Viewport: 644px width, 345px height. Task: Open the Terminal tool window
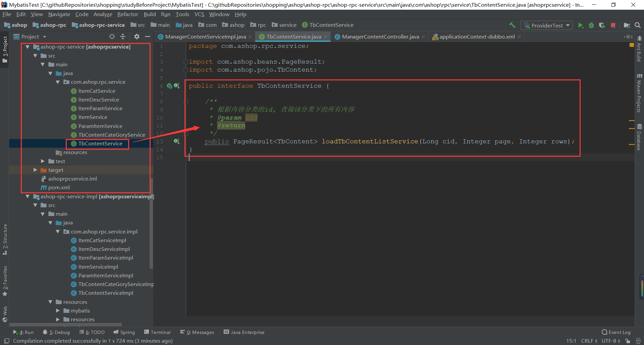[157, 332]
